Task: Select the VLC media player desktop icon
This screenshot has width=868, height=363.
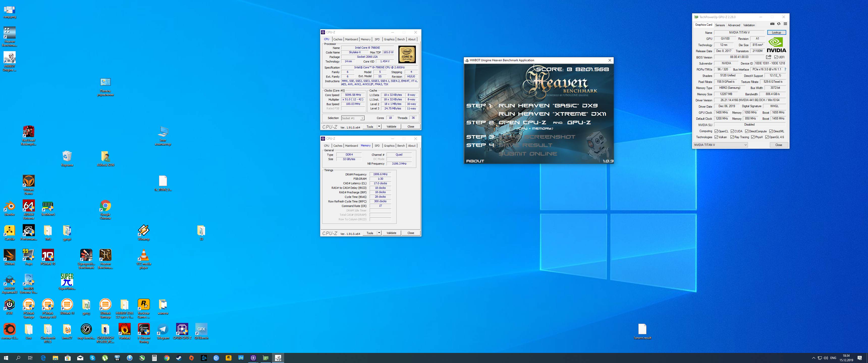Action: coord(144,259)
